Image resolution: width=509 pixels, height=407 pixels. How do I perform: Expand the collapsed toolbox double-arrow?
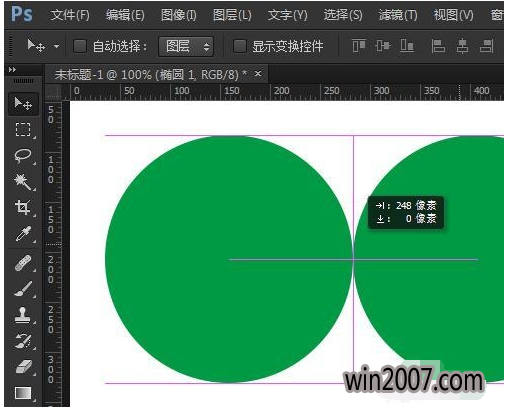[x=12, y=70]
